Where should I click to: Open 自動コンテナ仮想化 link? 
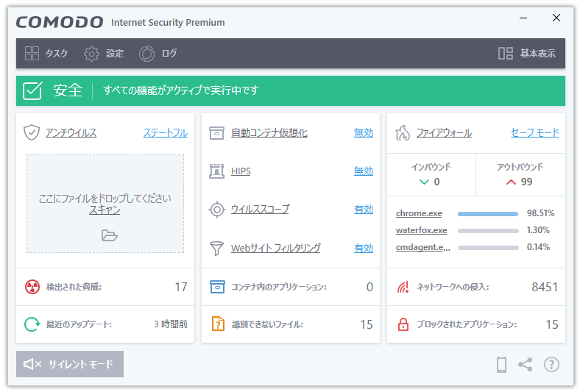pos(269,132)
